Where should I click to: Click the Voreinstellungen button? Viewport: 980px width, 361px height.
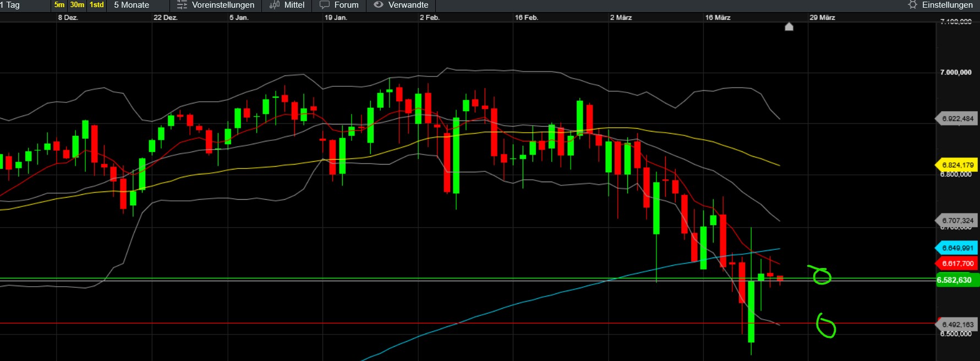tap(223, 5)
